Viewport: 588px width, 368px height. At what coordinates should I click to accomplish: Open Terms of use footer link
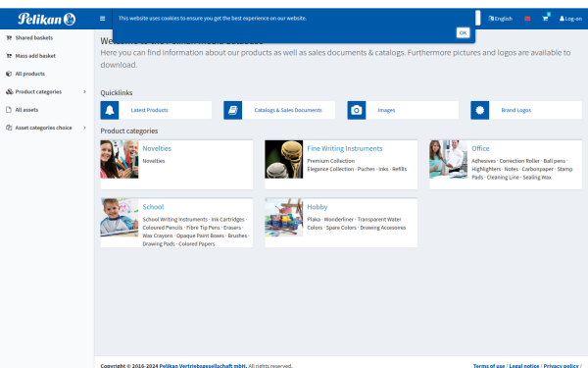(489, 366)
